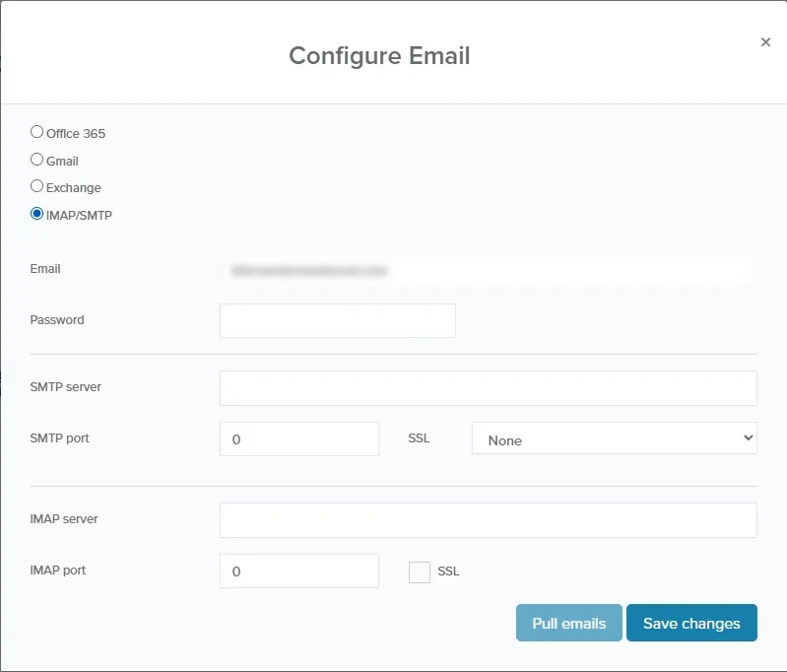Enable the IMAP SSL checkbox

coord(420,572)
